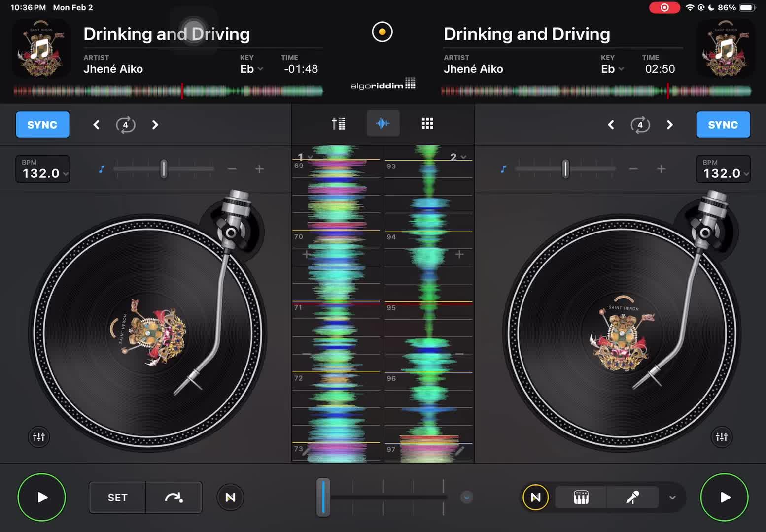Image resolution: width=766 pixels, height=532 pixels.
Task: Open the left deck EQ mixer controls
Action: [x=39, y=437]
